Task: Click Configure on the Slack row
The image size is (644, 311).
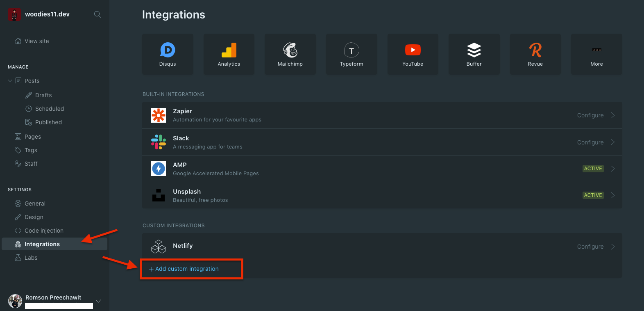Action: 590,142
